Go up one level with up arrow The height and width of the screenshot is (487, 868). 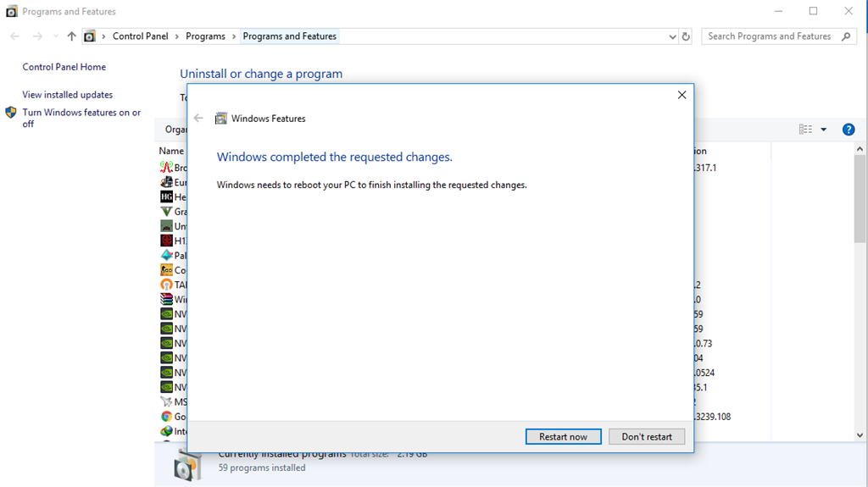click(x=71, y=36)
